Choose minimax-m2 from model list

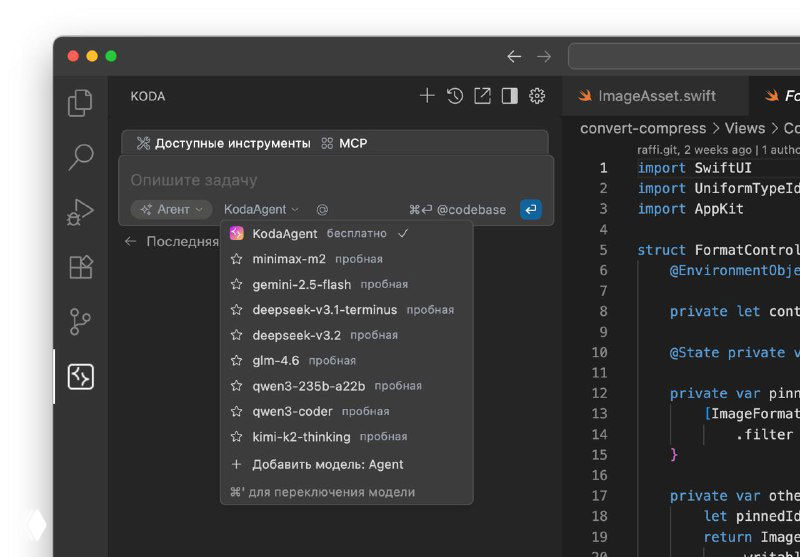point(346,259)
